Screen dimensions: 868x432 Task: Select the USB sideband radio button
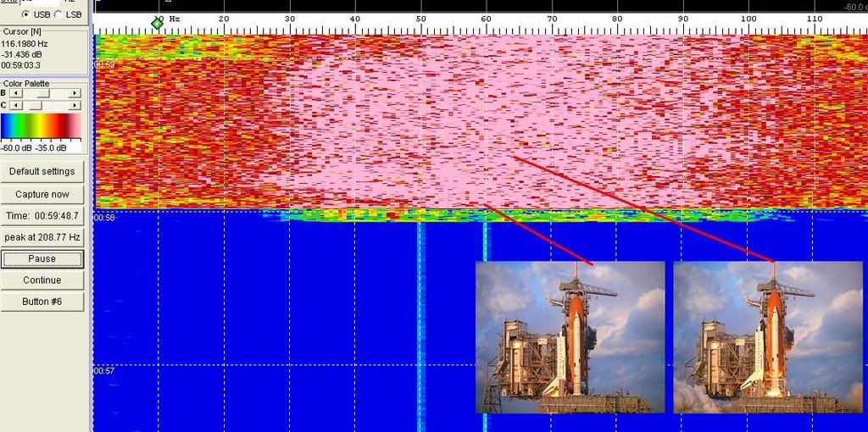(25, 14)
